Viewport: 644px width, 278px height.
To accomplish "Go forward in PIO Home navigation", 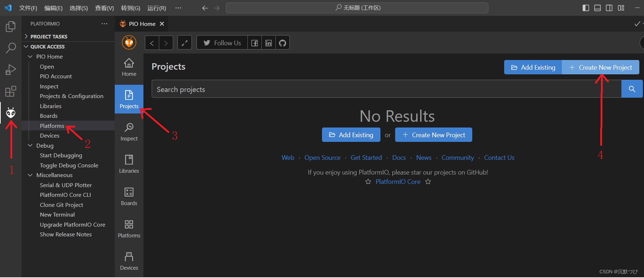I will pyautogui.click(x=166, y=43).
